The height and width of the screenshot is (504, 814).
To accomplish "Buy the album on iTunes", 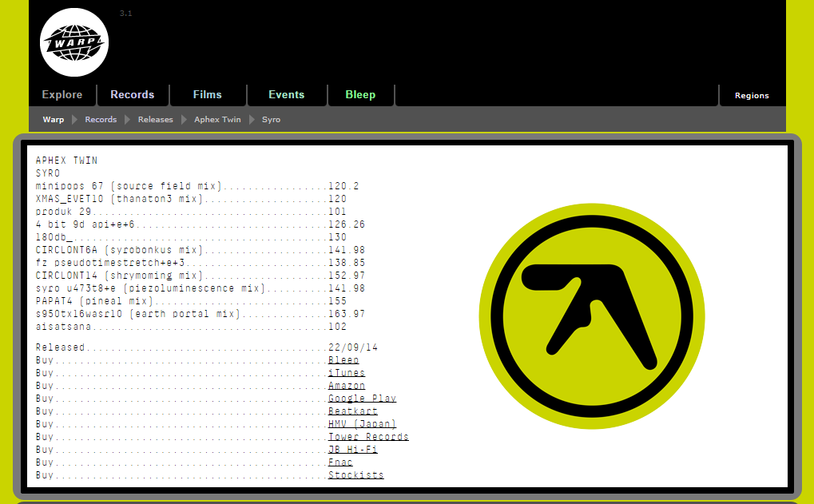I will pos(347,373).
